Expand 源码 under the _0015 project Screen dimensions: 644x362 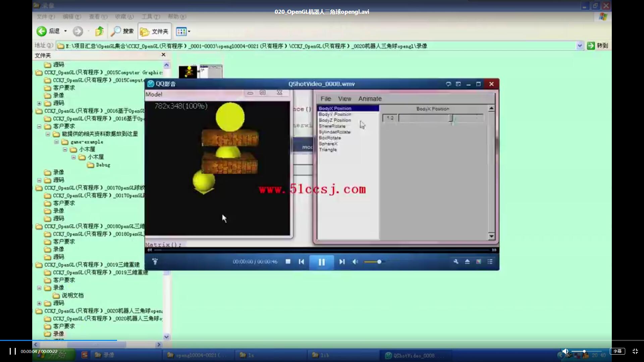point(39,103)
